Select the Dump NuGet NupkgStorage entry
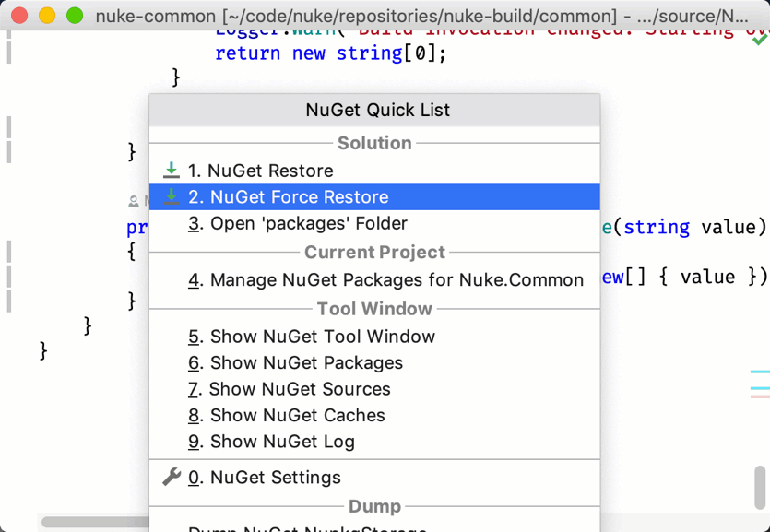Image resolution: width=770 pixels, height=532 pixels. point(304,527)
